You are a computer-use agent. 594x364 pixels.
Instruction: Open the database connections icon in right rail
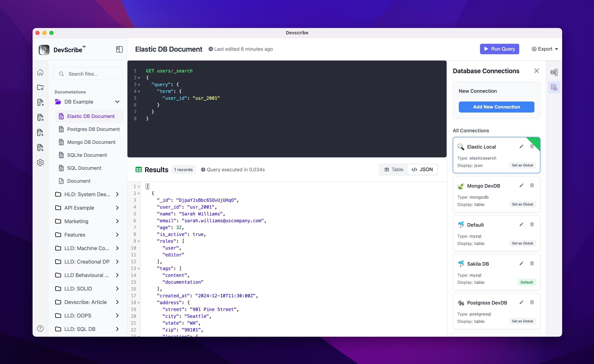click(554, 87)
